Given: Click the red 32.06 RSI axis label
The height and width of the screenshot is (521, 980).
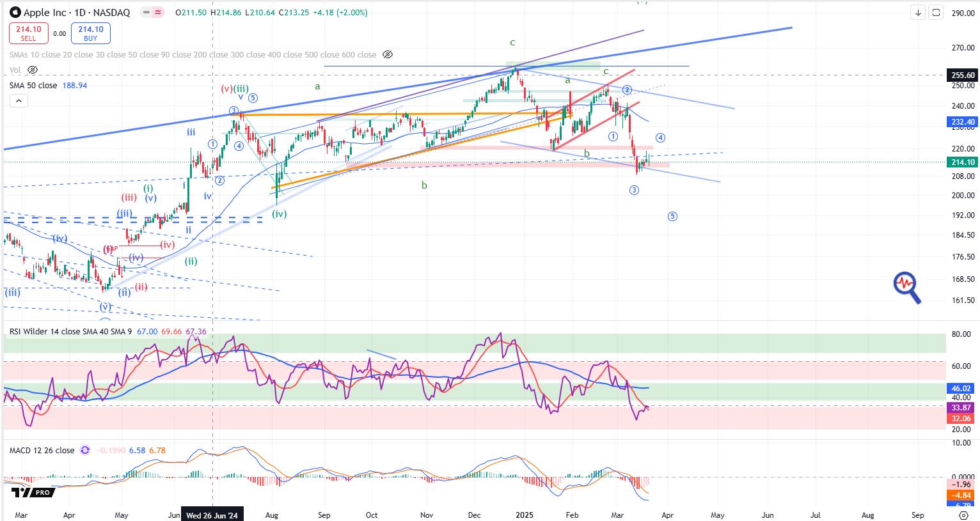Looking at the screenshot, I should [961, 419].
